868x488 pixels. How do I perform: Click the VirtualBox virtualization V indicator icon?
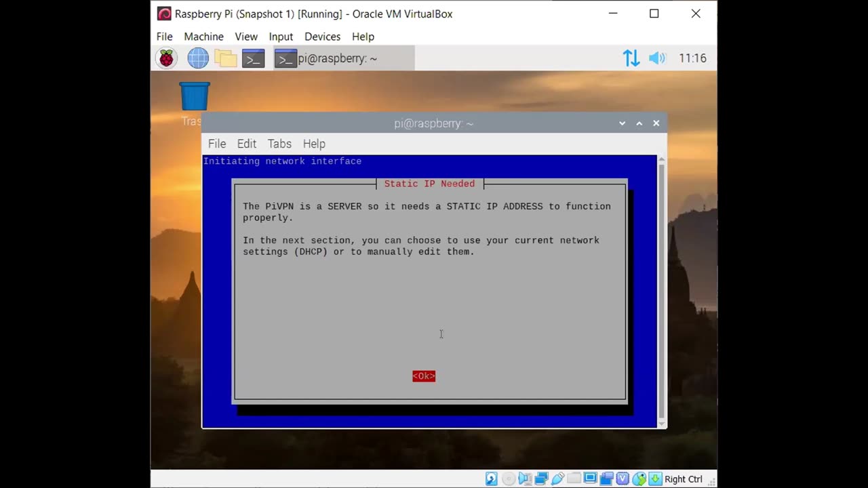pos(623,479)
